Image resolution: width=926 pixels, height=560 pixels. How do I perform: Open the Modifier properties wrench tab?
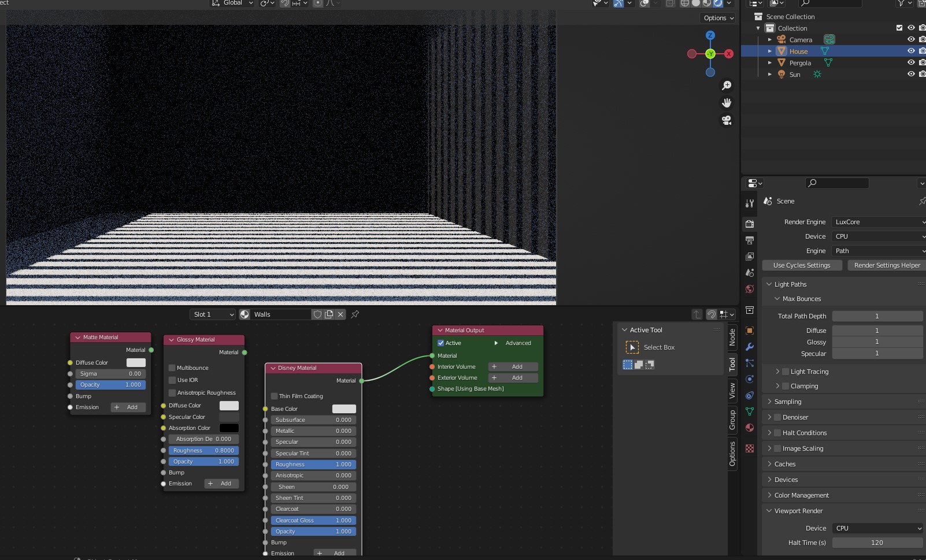[750, 347]
